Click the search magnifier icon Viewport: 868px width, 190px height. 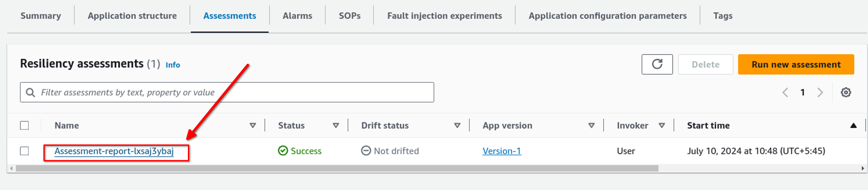pos(30,92)
